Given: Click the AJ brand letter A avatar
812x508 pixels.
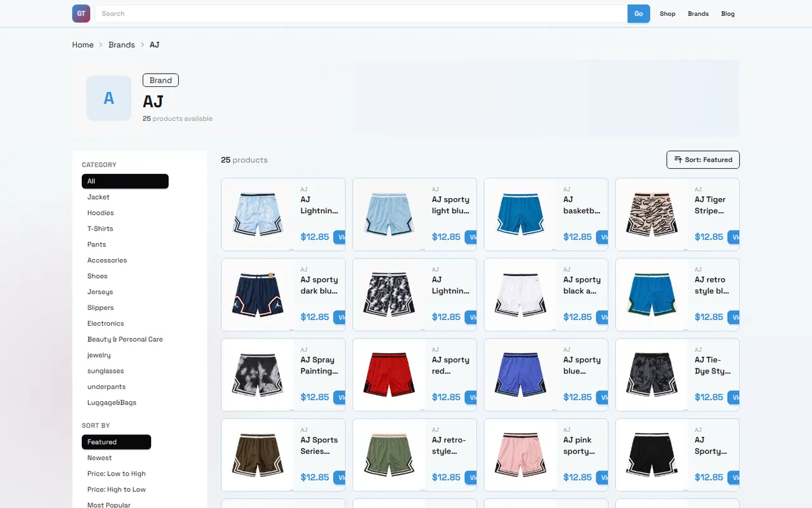Looking at the screenshot, I should [x=109, y=98].
